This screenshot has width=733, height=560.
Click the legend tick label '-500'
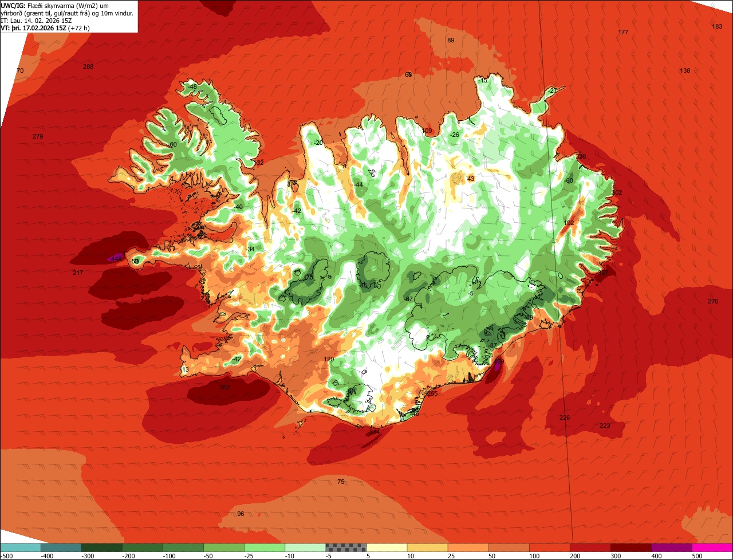tap(7, 555)
